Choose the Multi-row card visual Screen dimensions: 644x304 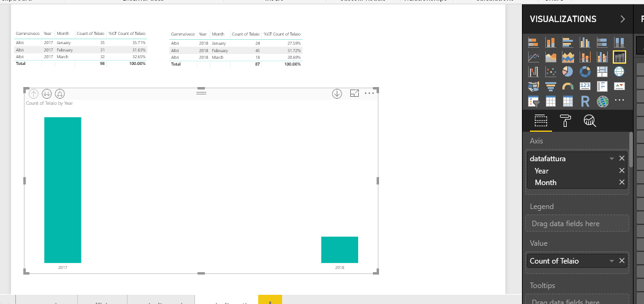[x=602, y=86]
